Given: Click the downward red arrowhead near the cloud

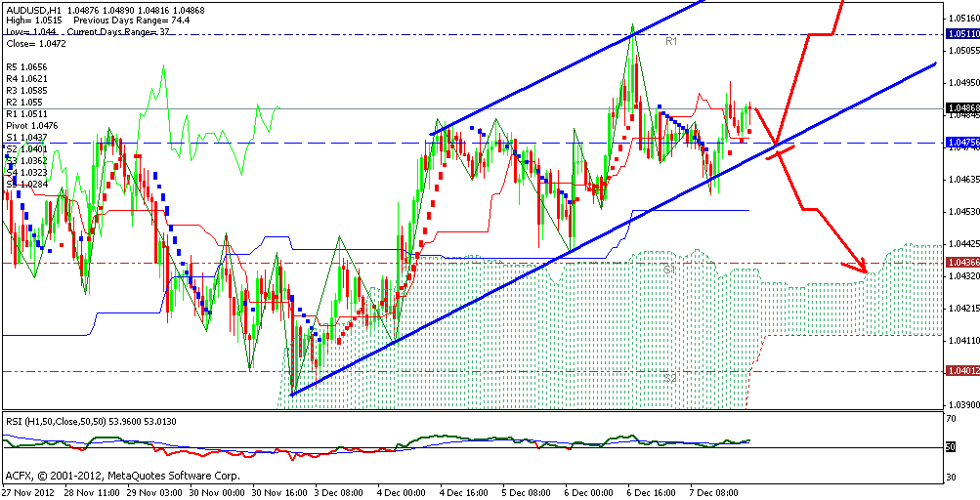Looking at the screenshot, I should pos(860,267).
